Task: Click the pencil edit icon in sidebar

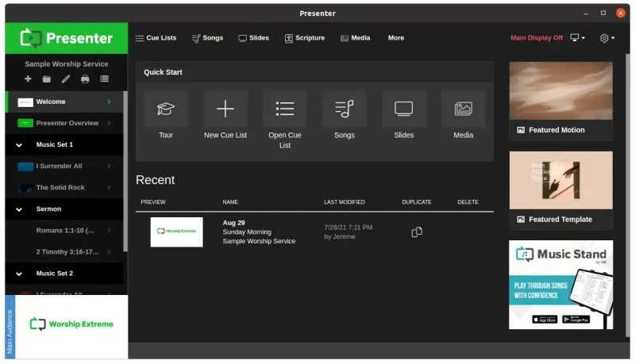Action: point(66,79)
